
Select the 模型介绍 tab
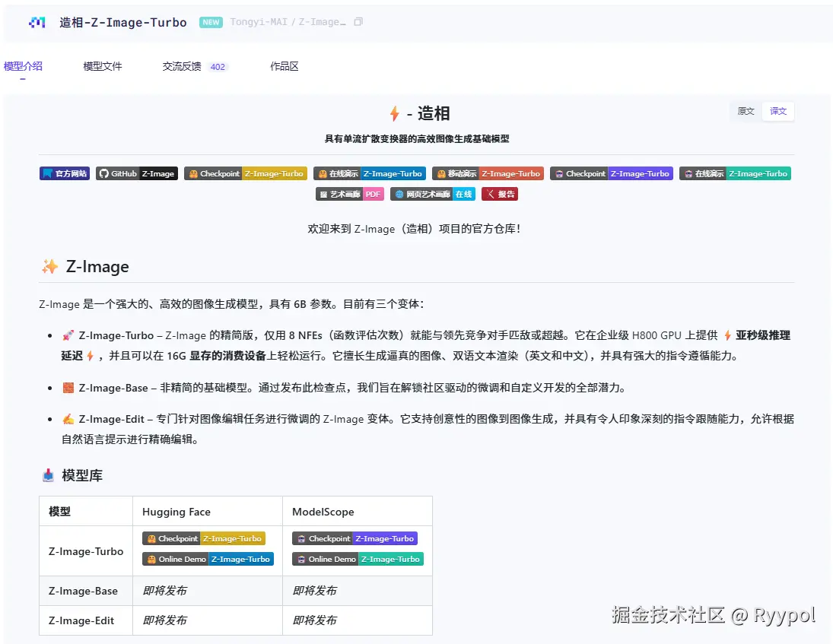click(23, 66)
